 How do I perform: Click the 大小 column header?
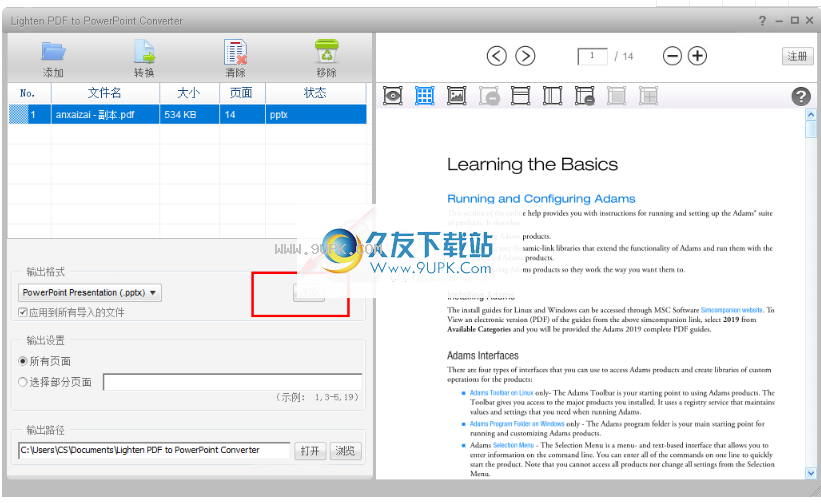click(189, 93)
